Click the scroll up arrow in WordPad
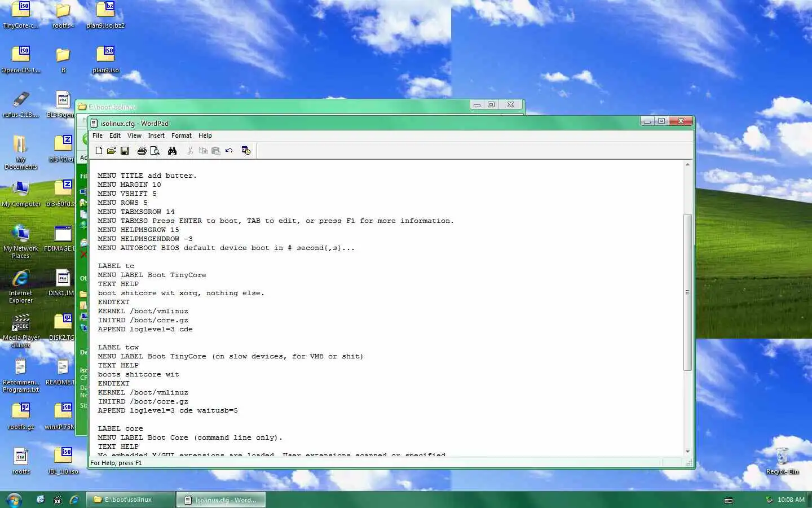Screen dimensions: 812x508 687,164
